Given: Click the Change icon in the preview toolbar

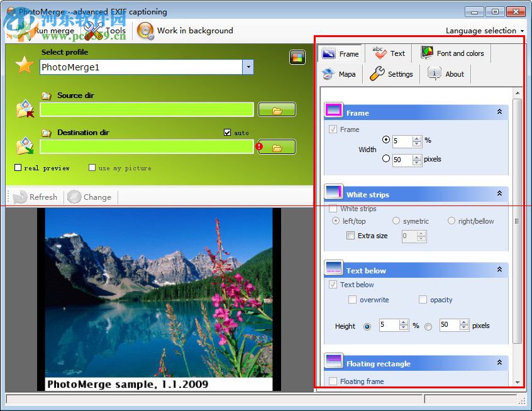Looking at the screenshot, I should [x=74, y=197].
